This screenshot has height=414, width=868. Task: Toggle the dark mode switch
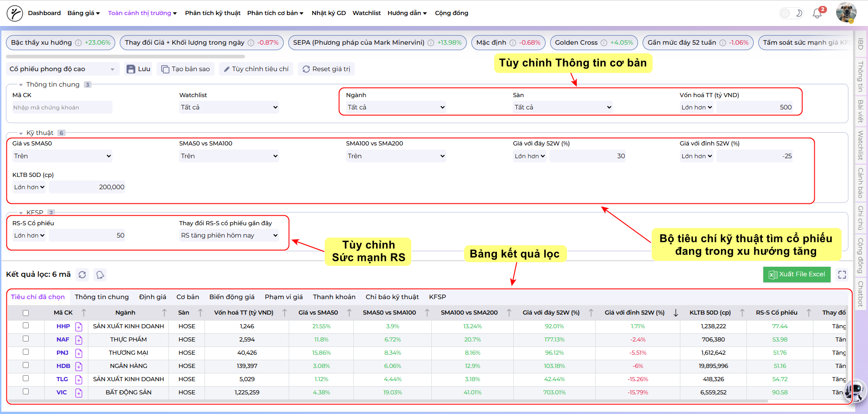[791, 13]
